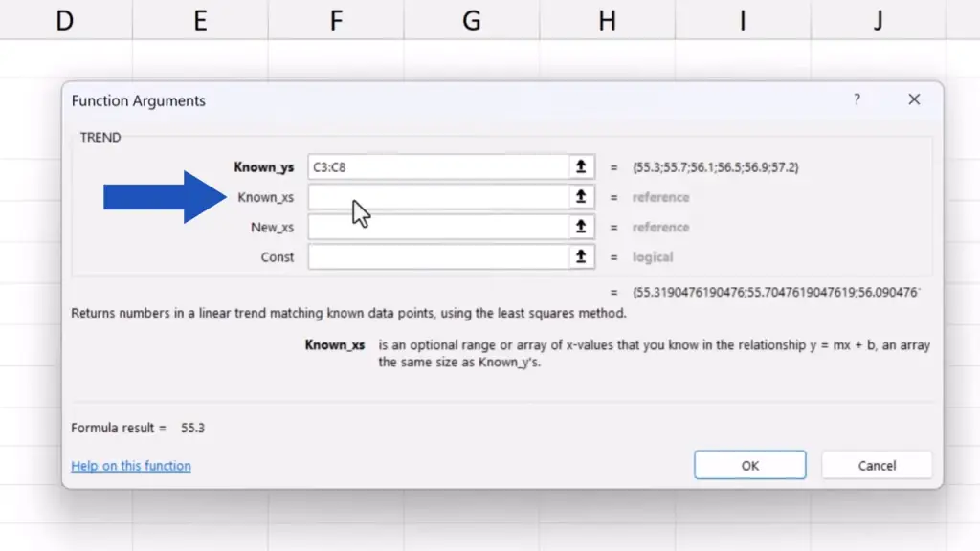Image resolution: width=980 pixels, height=551 pixels.
Task: Click the question mark help icon
Action: click(857, 99)
